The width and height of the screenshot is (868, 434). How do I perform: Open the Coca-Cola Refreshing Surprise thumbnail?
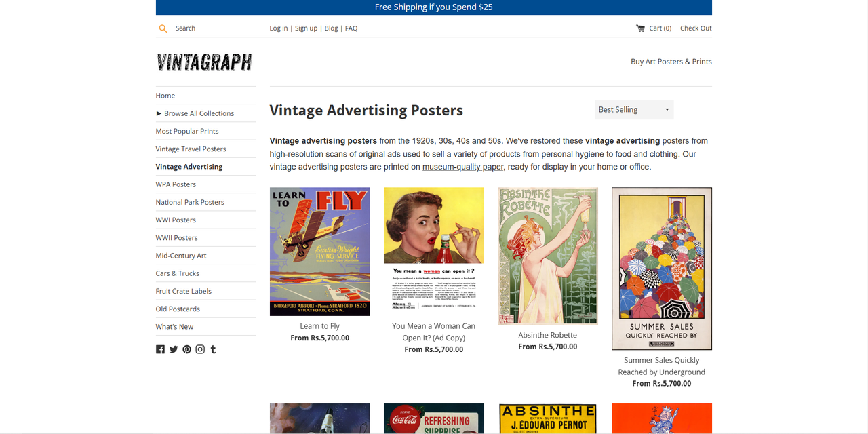(x=434, y=418)
